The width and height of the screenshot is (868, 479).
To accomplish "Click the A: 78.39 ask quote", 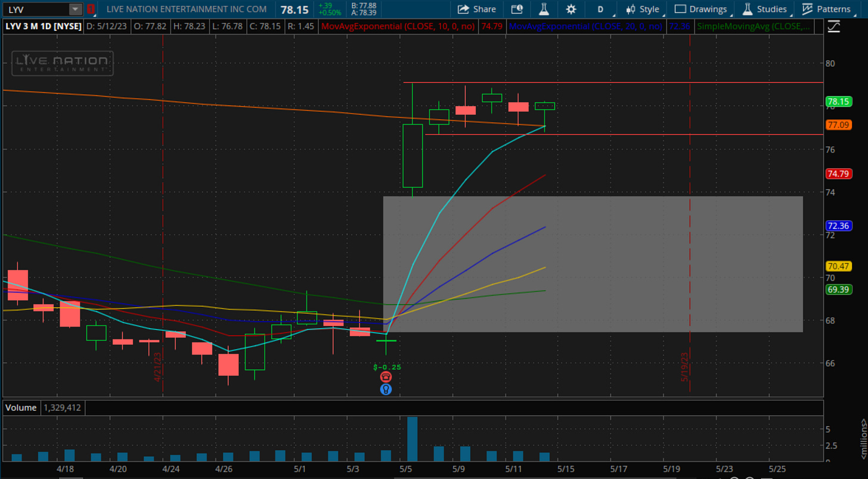I will point(363,13).
